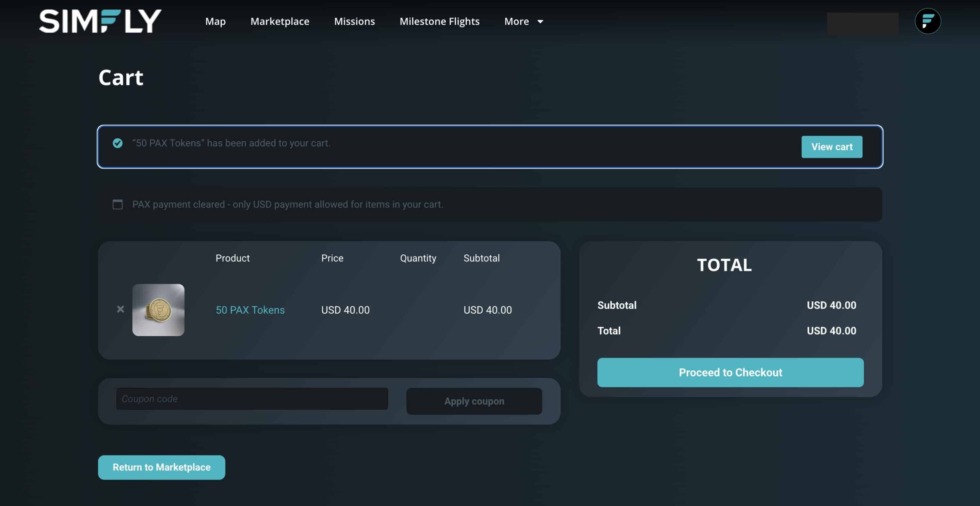Click Proceed to Checkout
This screenshot has height=506, width=980.
click(730, 372)
